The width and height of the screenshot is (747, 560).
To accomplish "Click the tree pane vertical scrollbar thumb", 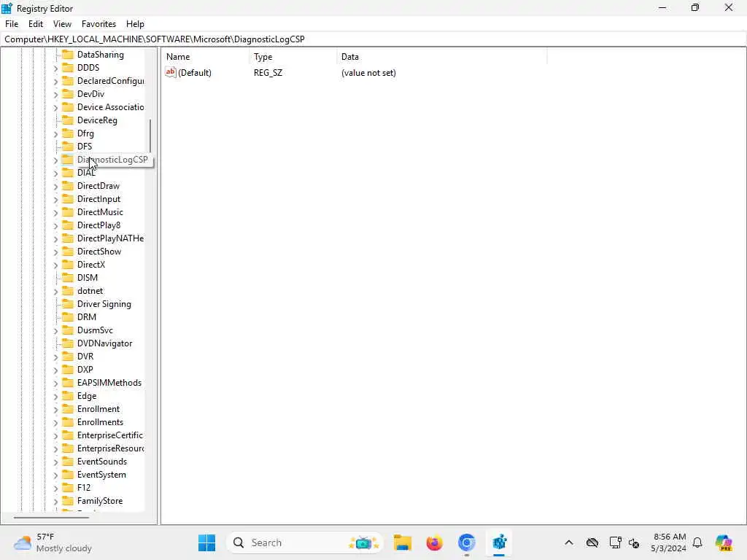I will click(150, 136).
